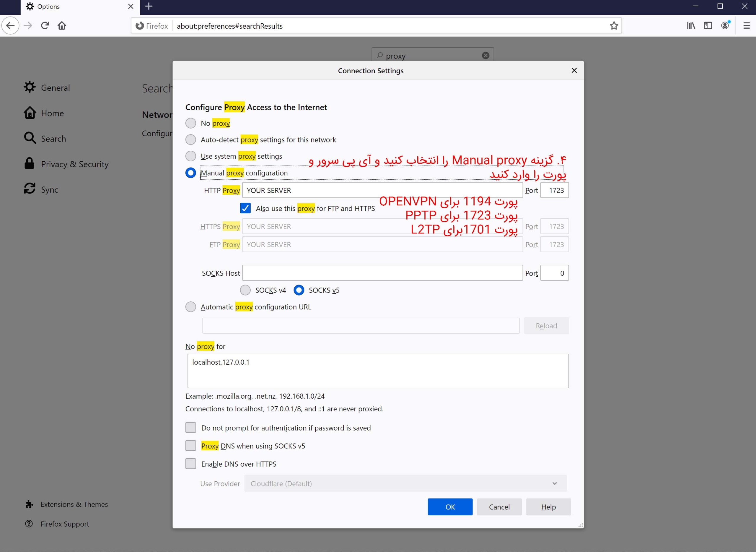Select the No proxy radio option

pyautogui.click(x=191, y=123)
